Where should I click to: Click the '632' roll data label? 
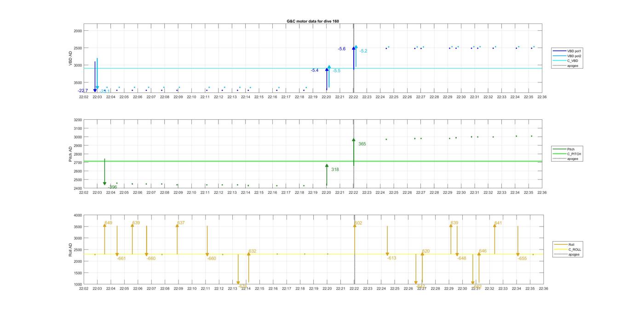click(x=252, y=251)
